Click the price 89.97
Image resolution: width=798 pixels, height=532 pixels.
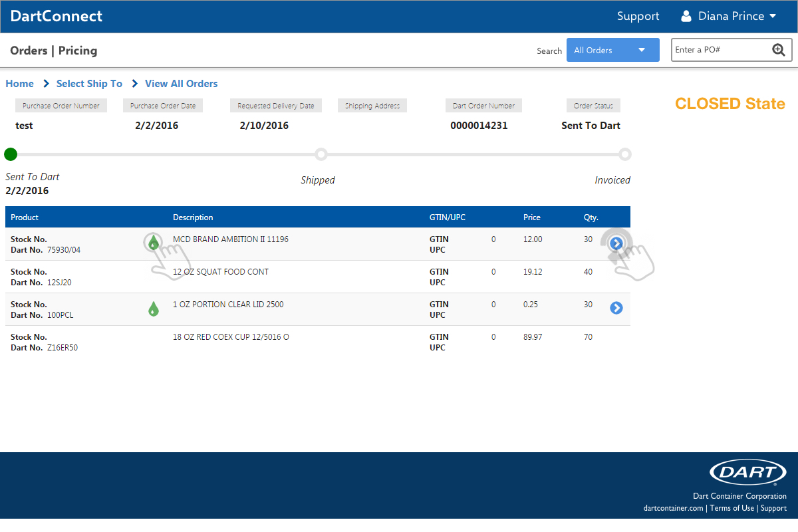click(x=533, y=337)
